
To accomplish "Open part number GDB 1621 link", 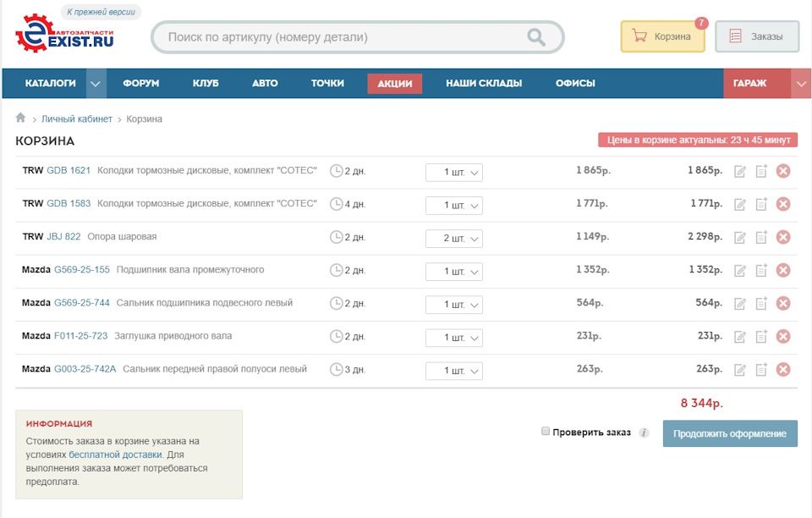I will [x=69, y=170].
